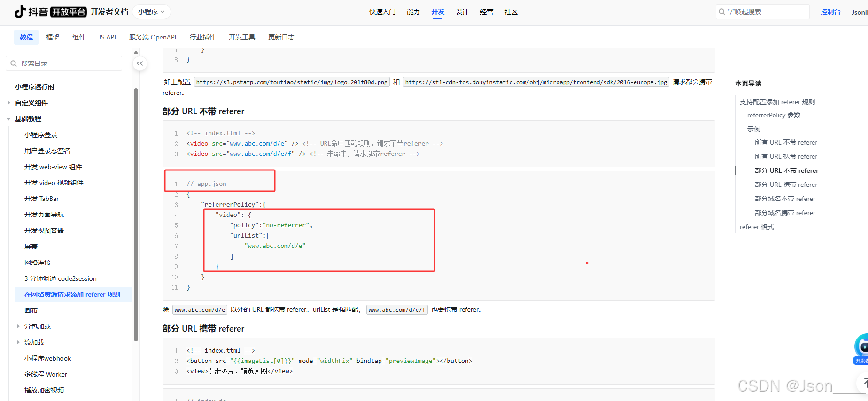Open 经营 in top navigation
Image resolution: width=868 pixels, height=401 pixels.
(x=487, y=12)
